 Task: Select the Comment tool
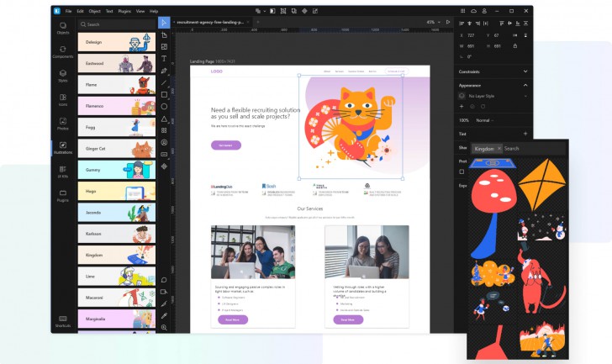click(164, 280)
